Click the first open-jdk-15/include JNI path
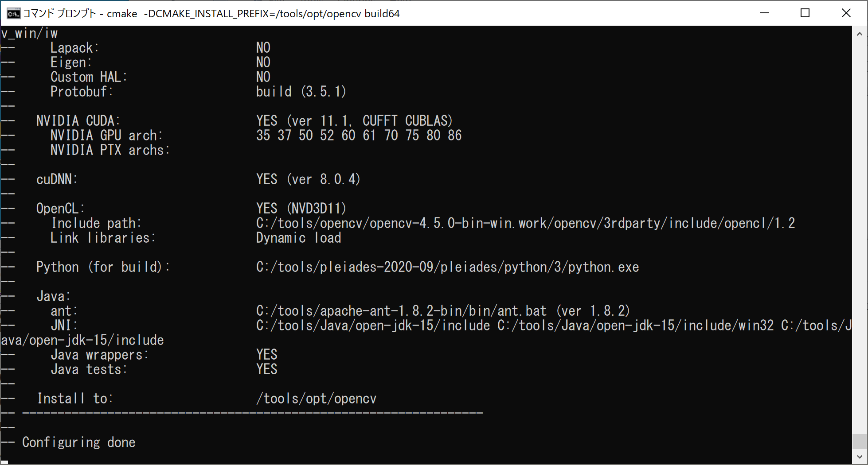The height and width of the screenshot is (465, 868). [373, 325]
